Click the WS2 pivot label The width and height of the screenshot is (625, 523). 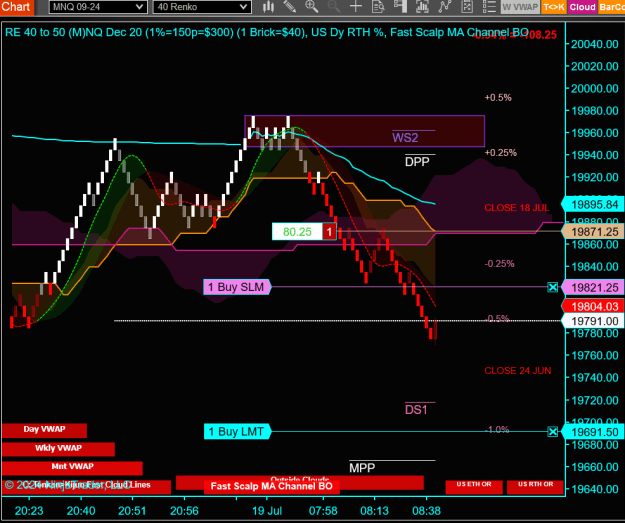coord(405,138)
